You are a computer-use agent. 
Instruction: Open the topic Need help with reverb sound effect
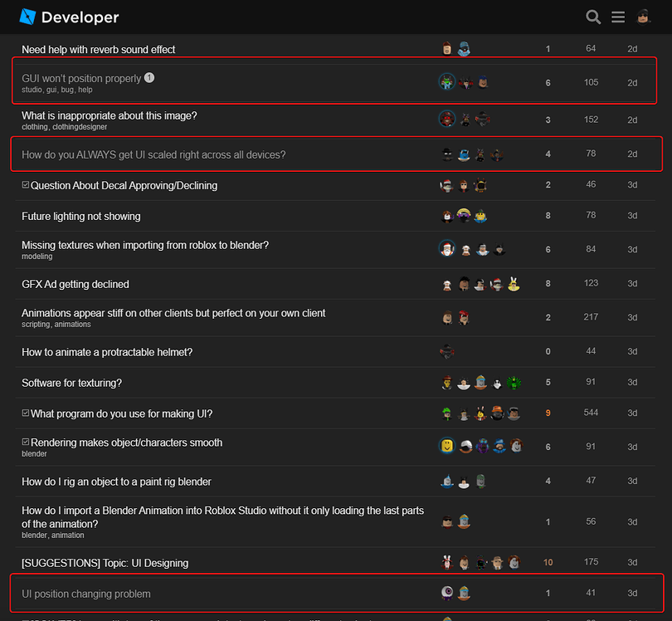97,49
